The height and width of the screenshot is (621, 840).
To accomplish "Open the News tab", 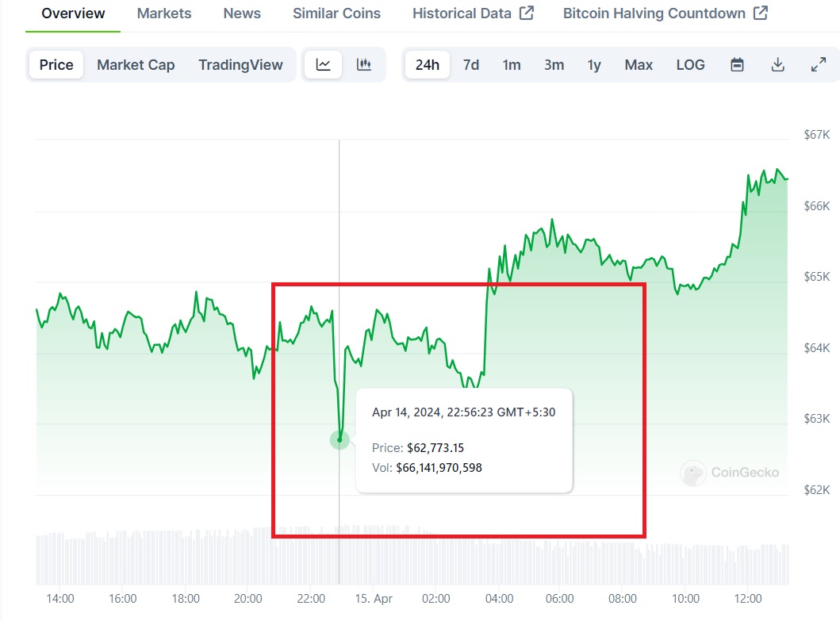I will click(x=242, y=13).
